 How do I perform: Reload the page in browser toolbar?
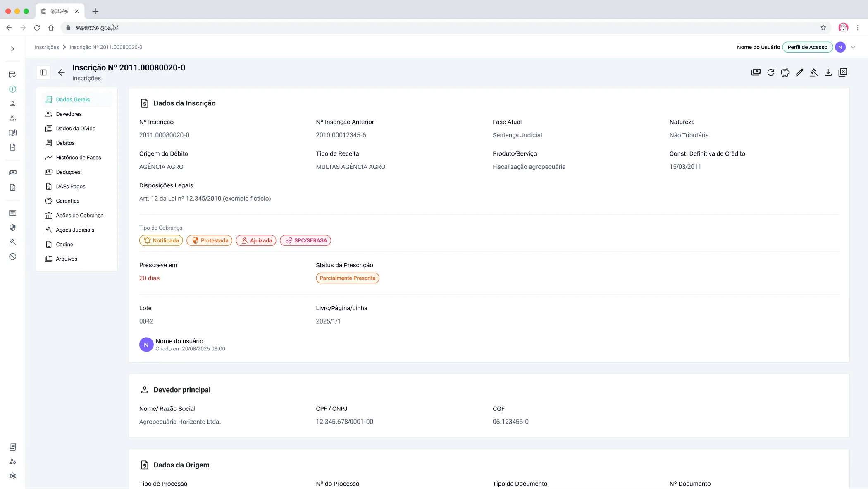tap(37, 28)
